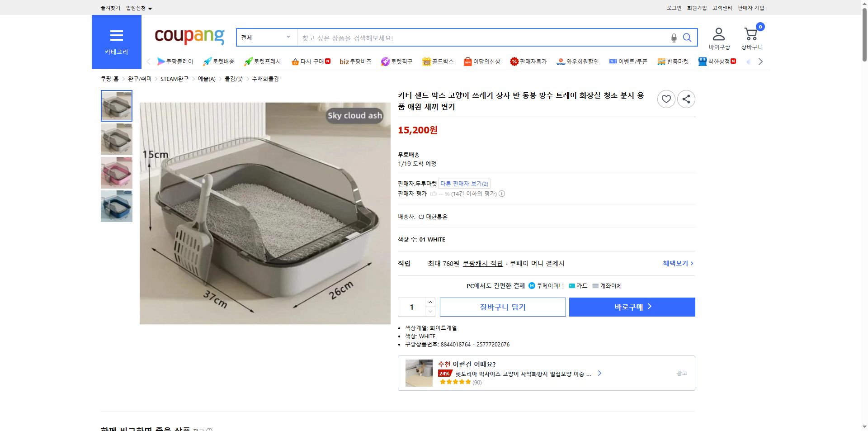Open 다른 판매자 보기(2) link
This screenshot has height=431, width=868.
click(x=464, y=183)
